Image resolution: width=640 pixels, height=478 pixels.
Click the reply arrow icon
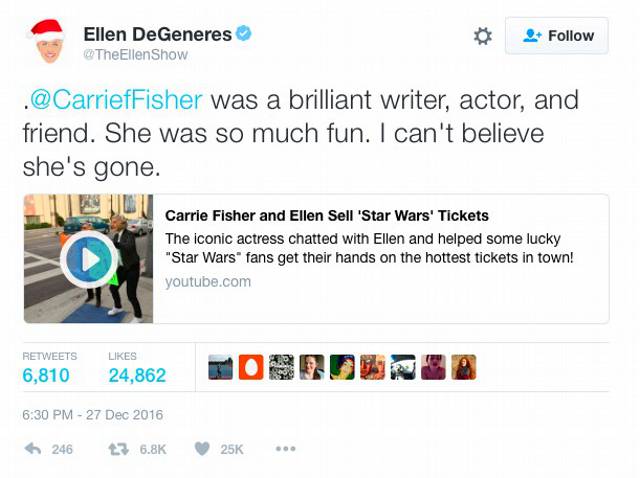point(33,449)
